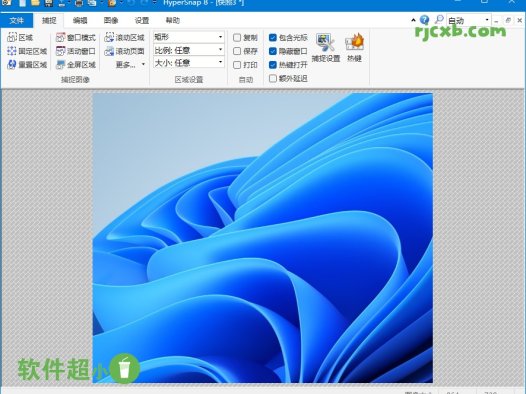
Task: Close the inner document window
Action: coord(519,20)
